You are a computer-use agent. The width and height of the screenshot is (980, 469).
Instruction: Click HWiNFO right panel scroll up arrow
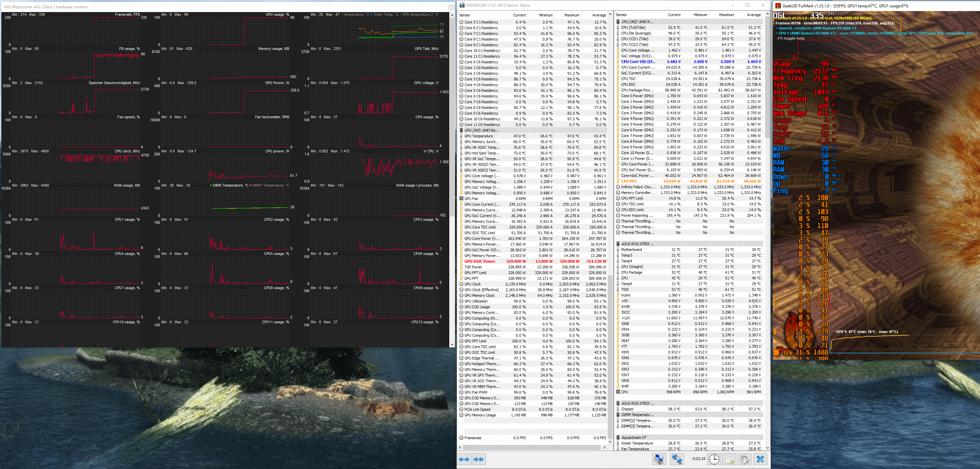point(767,15)
